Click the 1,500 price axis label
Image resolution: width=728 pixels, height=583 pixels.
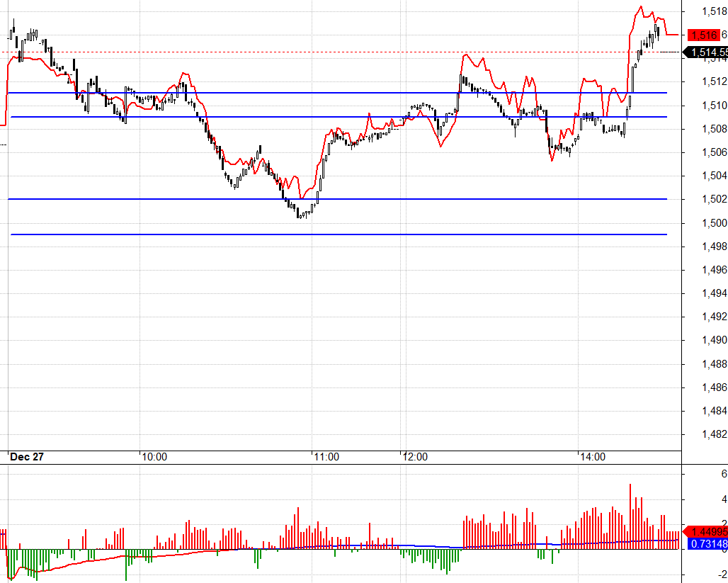tap(715, 223)
